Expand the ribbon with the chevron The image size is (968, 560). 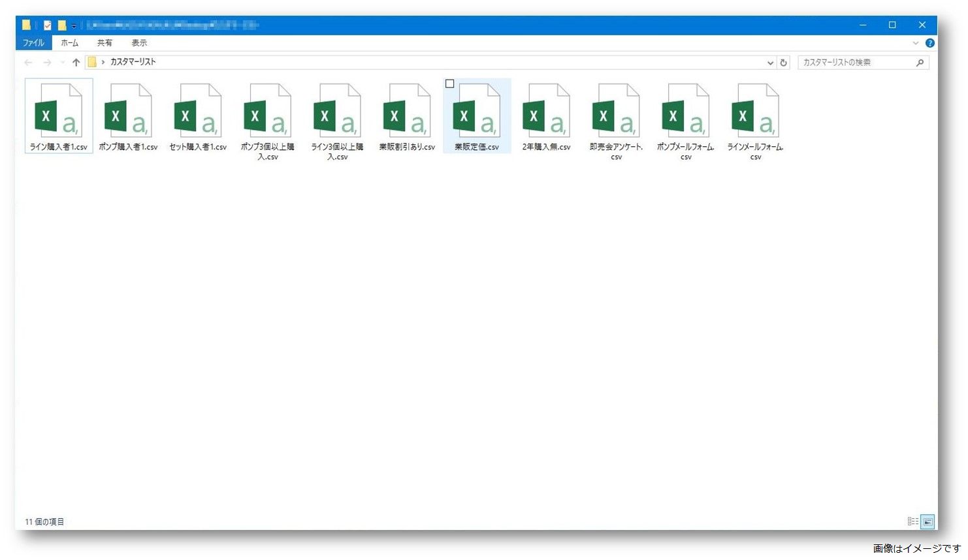pos(916,43)
